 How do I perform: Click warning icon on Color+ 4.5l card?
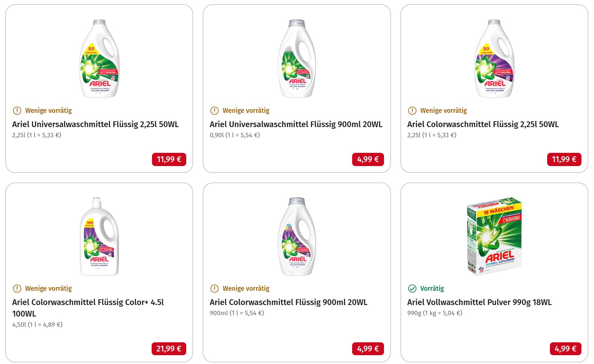click(17, 288)
